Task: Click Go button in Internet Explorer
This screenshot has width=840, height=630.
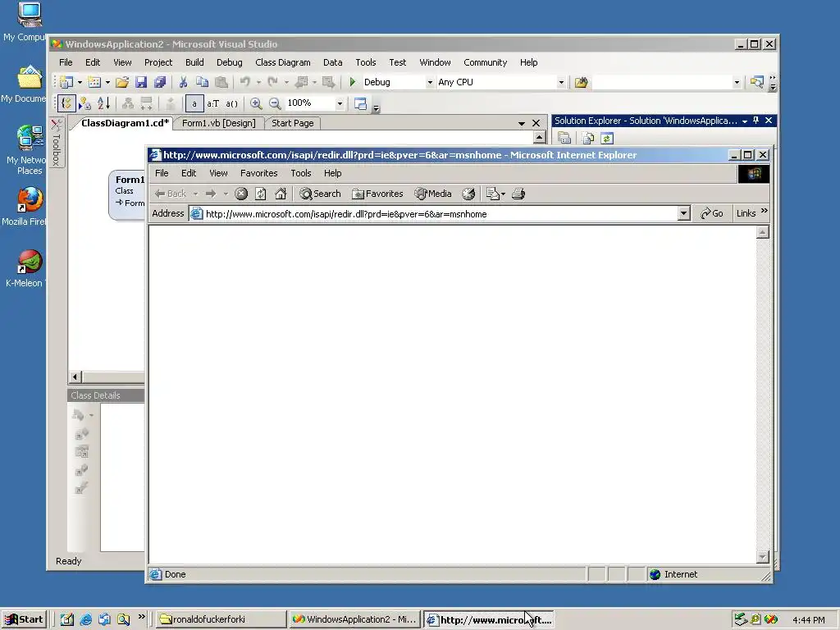Action: point(712,213)
